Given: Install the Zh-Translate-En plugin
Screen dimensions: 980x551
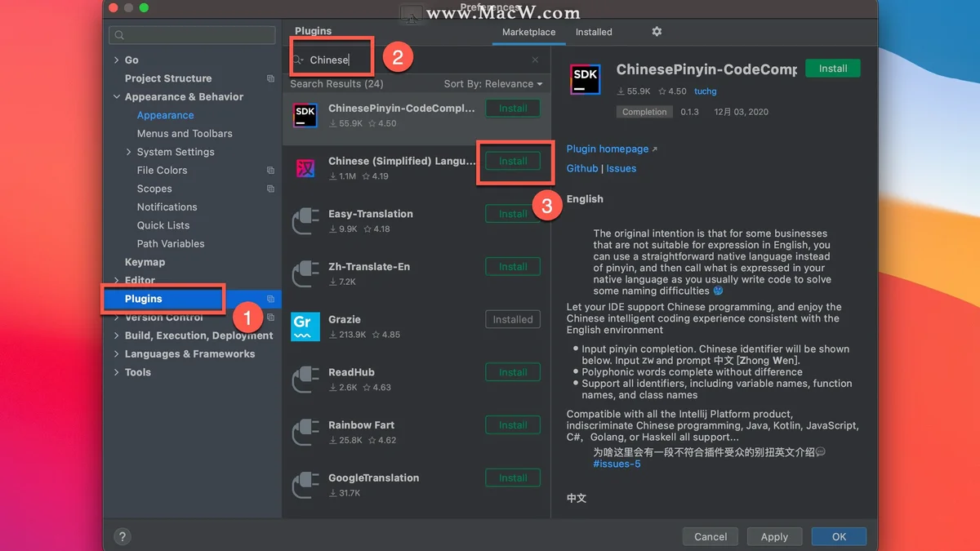Looking at the screenshot, I should click(513, 267).
